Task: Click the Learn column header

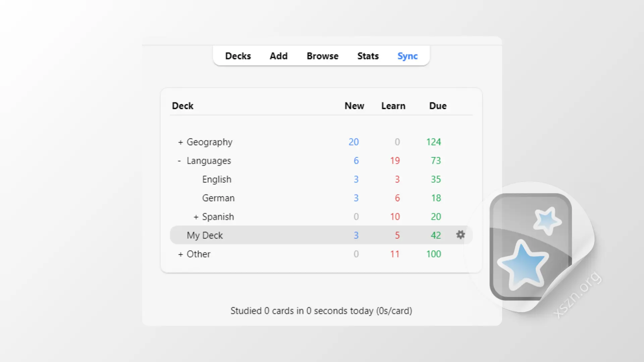Action: (x=393, y=106)
